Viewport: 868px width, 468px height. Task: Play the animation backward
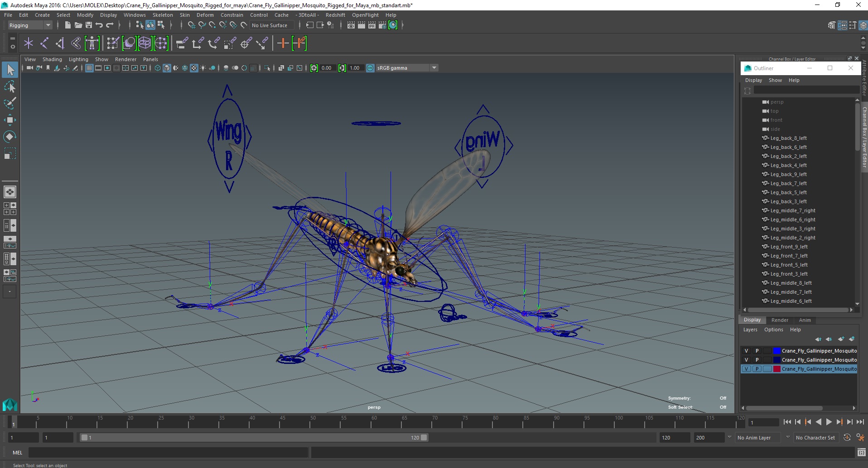(x=818, y=422)
